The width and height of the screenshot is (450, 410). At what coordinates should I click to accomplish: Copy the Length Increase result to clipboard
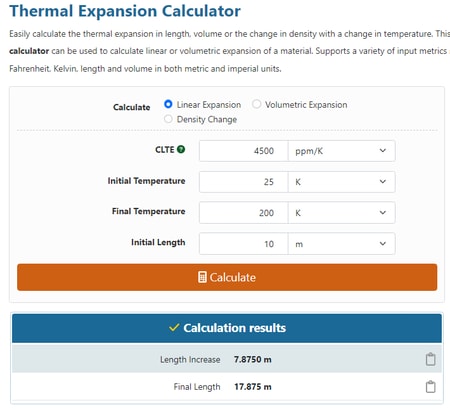point(430,359)
